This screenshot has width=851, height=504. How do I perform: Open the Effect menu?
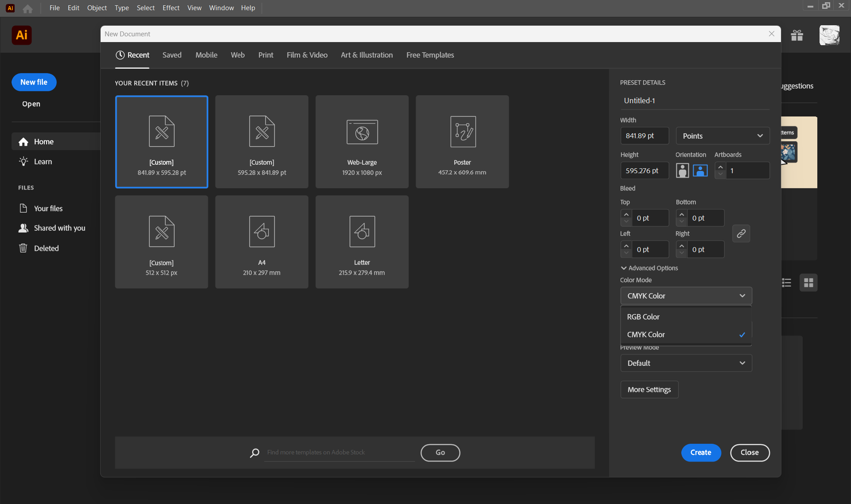[x=171, y=8]
